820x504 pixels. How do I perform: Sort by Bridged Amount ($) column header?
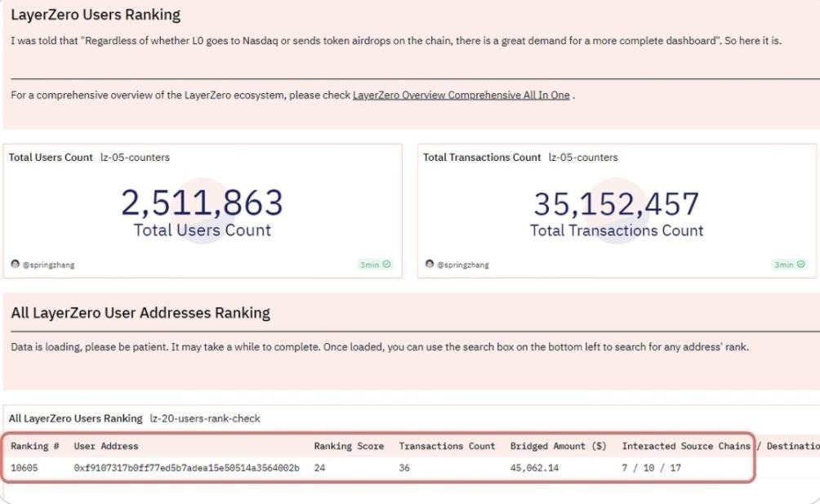tap(558, 446)
